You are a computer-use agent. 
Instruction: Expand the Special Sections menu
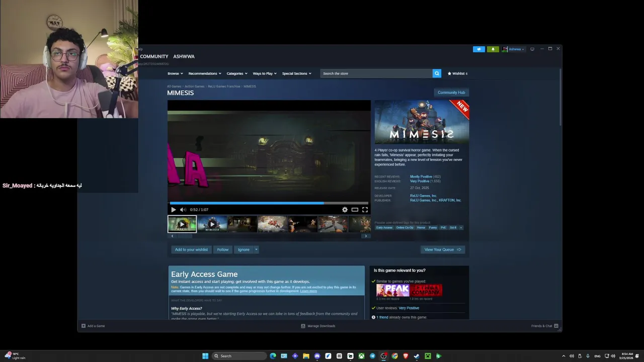coord(296,73)
